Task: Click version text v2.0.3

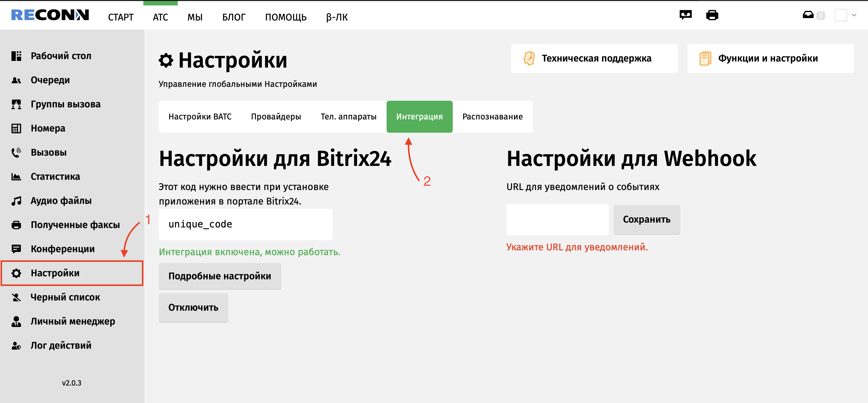Action: pyautogui.click(x=72, y=383)
